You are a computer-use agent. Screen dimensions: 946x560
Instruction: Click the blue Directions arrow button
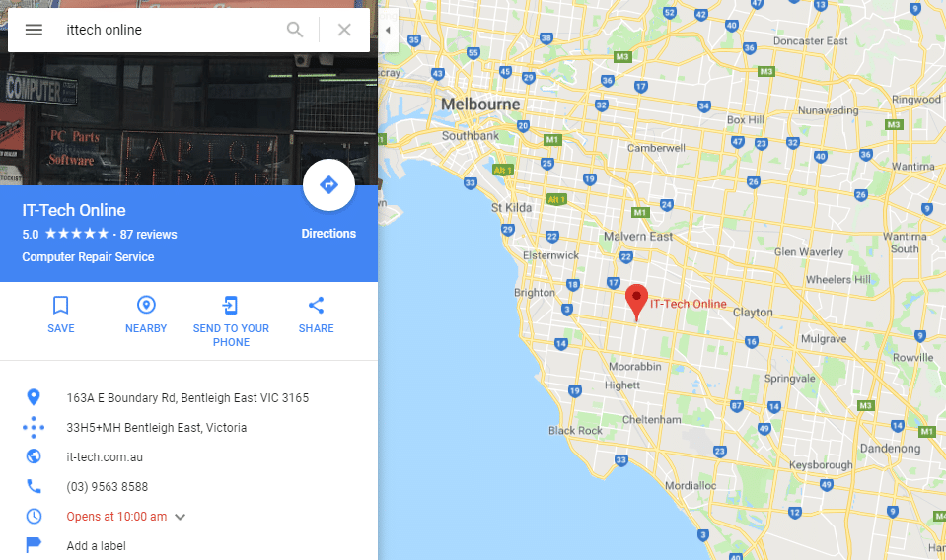pyautogui.click(x=328, y=185)
